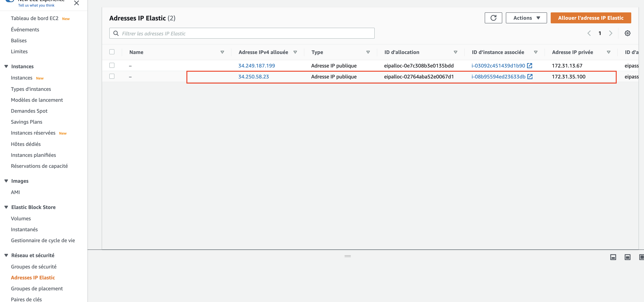The width and height of the screenshot is (644, 302).
Task: Click the middle split panel size icon
Action: [627, 257]
